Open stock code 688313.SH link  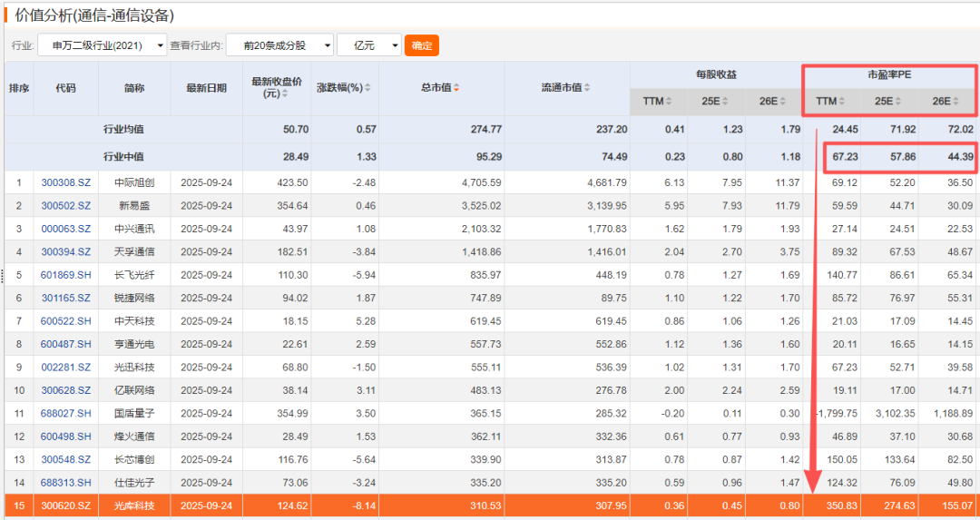65,483
